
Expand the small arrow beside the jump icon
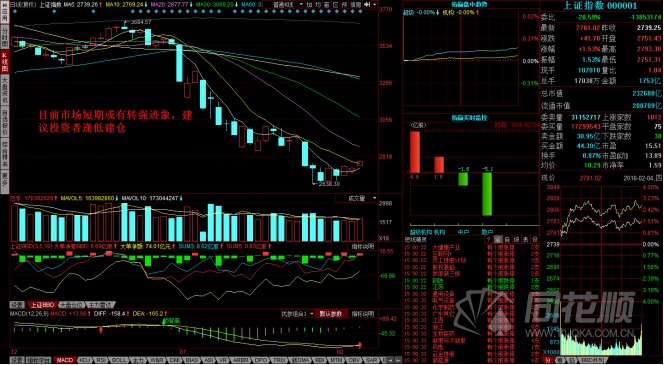click(x=374, y=4)
